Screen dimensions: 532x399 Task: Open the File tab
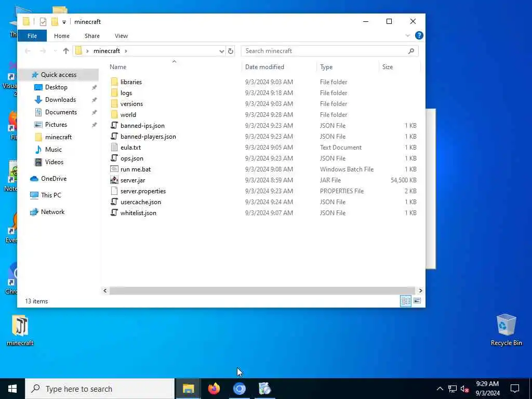[32, 36]
